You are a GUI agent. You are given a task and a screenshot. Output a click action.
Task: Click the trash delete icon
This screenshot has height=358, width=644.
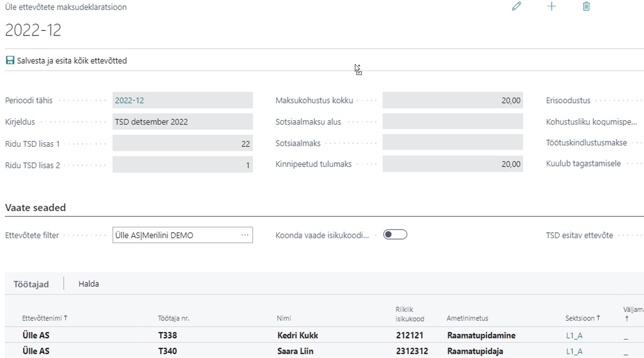click(586, 7)
